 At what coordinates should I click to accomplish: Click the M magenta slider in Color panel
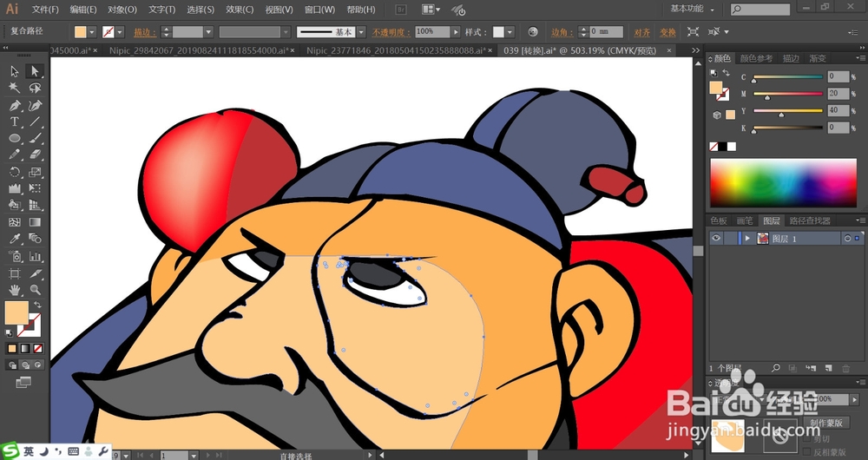point(788,94)
